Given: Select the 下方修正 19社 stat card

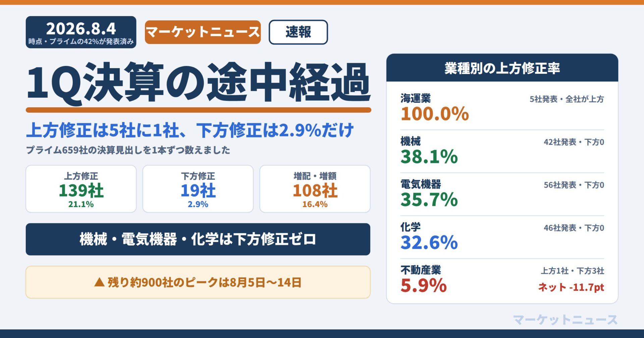Looking at the screenshot, I should [x=198, y=189].
